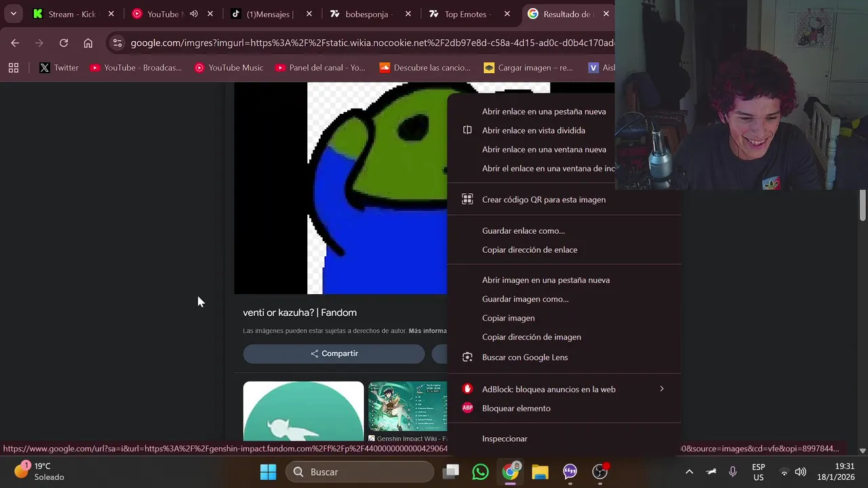Open the tab search dropdown arrow
The image size is (868, 488).
click(x=14, y=14)
